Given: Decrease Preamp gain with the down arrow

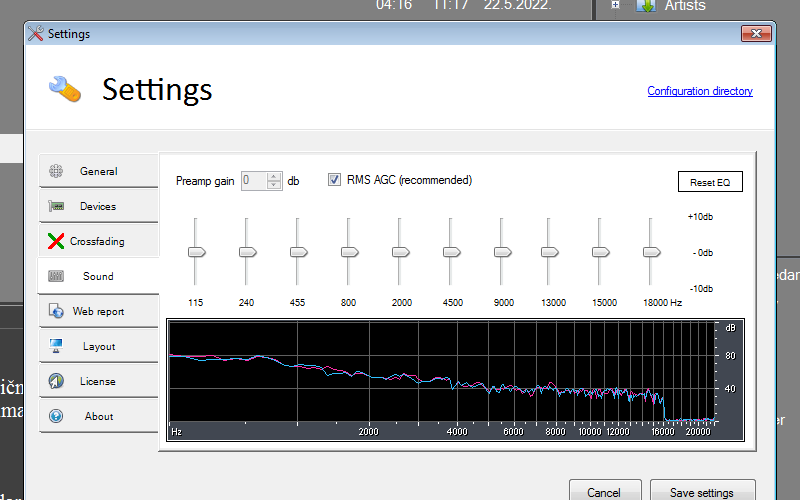Looking at the screenshot, I should coord(274,185).
